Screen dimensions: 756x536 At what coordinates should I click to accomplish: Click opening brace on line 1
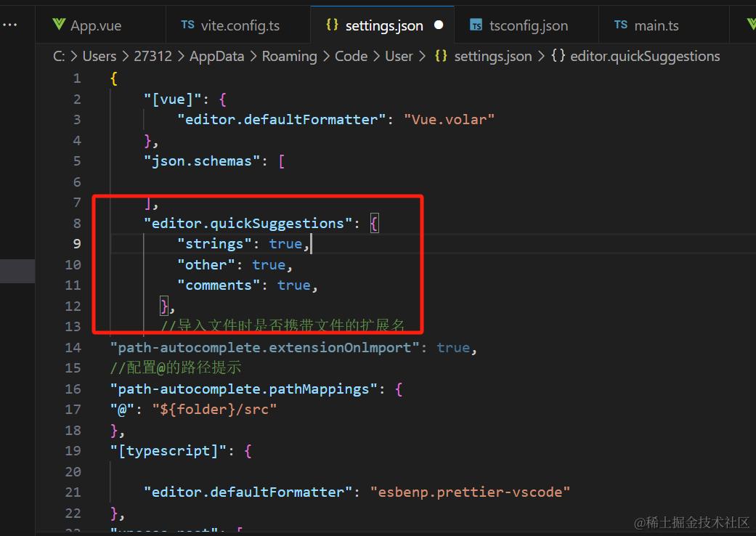(x=114, y=78)
